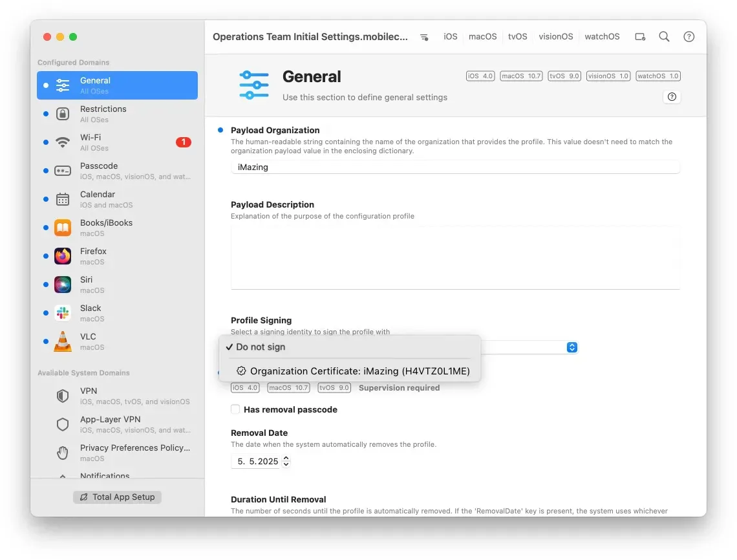Click the search magnifier in the toolbar
Screen dimensions: 737x560
tap(664, 36)
